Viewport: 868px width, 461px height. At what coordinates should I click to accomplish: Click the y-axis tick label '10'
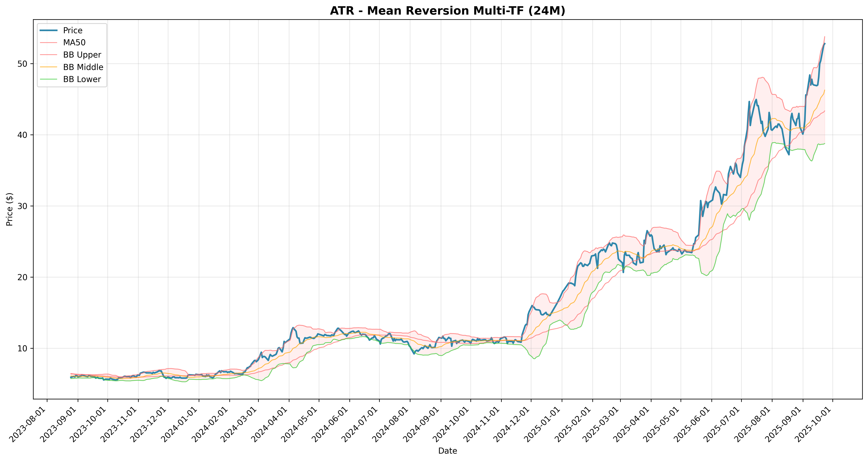pyautogui.click(x=22, y=348)
